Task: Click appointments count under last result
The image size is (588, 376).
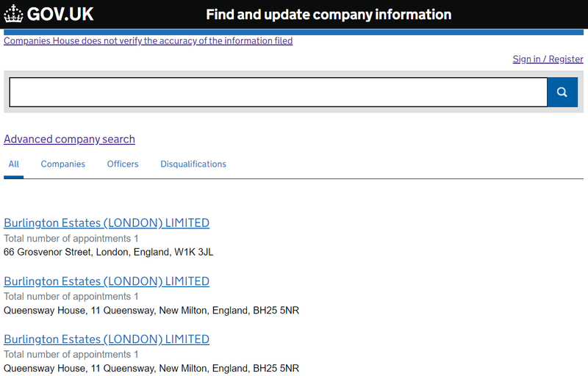Action: click(x=71, y=354)
